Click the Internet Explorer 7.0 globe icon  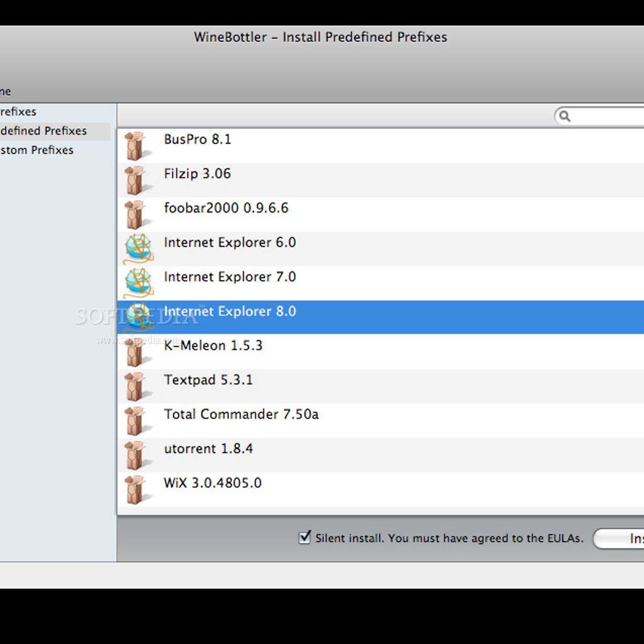pos(138,283)
